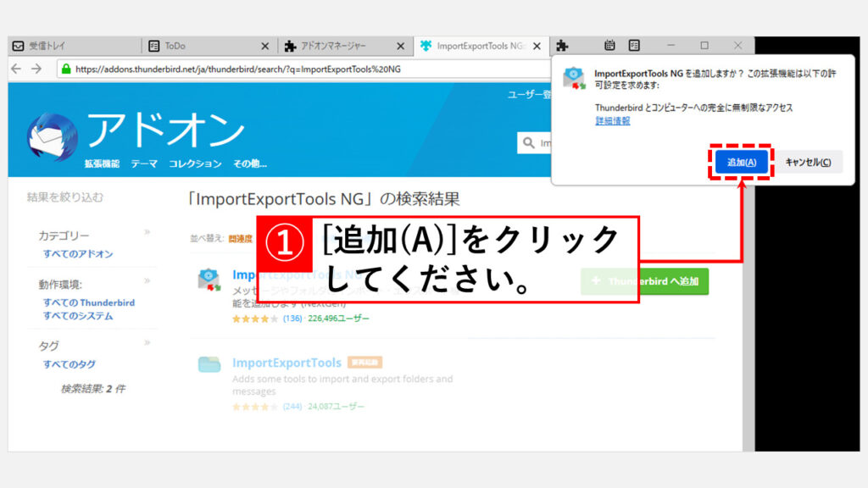Collapse the 動作環境 section chevron
Screen dimensions: 868x488
(147, 281)
